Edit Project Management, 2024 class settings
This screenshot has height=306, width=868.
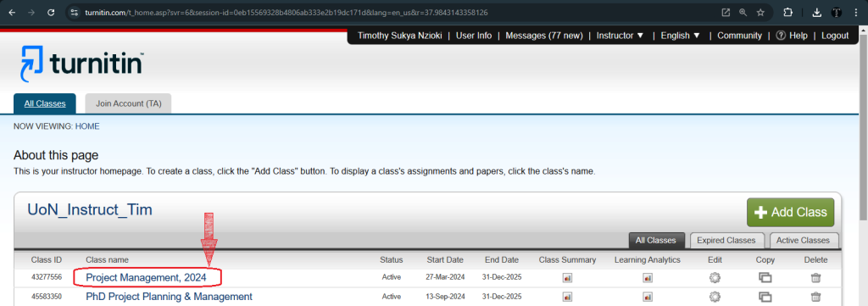[715, 278]
